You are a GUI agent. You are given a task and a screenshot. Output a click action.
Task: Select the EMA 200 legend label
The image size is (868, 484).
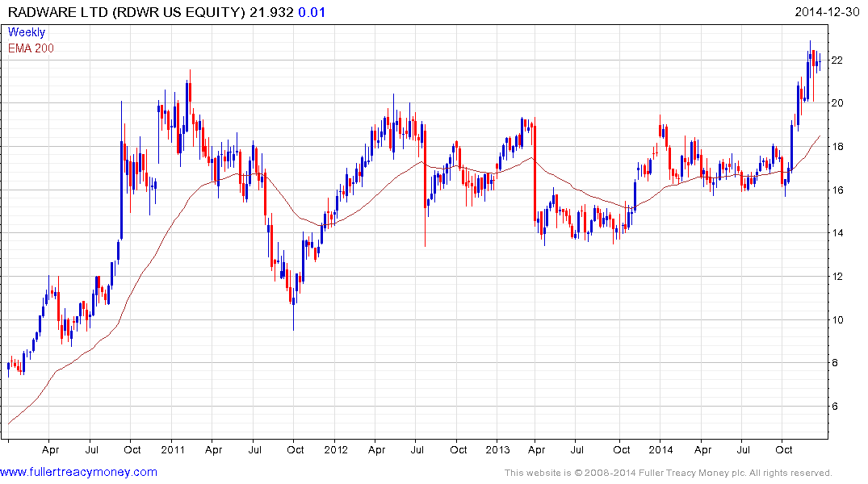(x=31, y=48)
